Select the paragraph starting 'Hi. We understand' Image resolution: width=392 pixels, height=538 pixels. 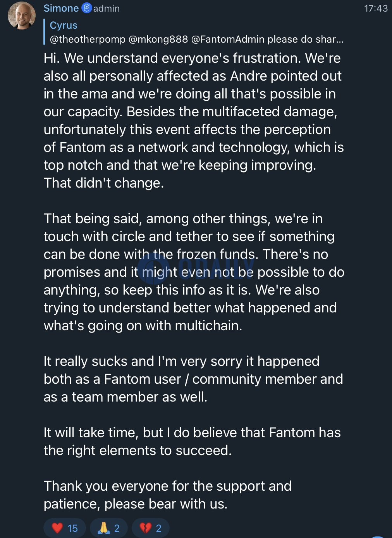[194, 121]
